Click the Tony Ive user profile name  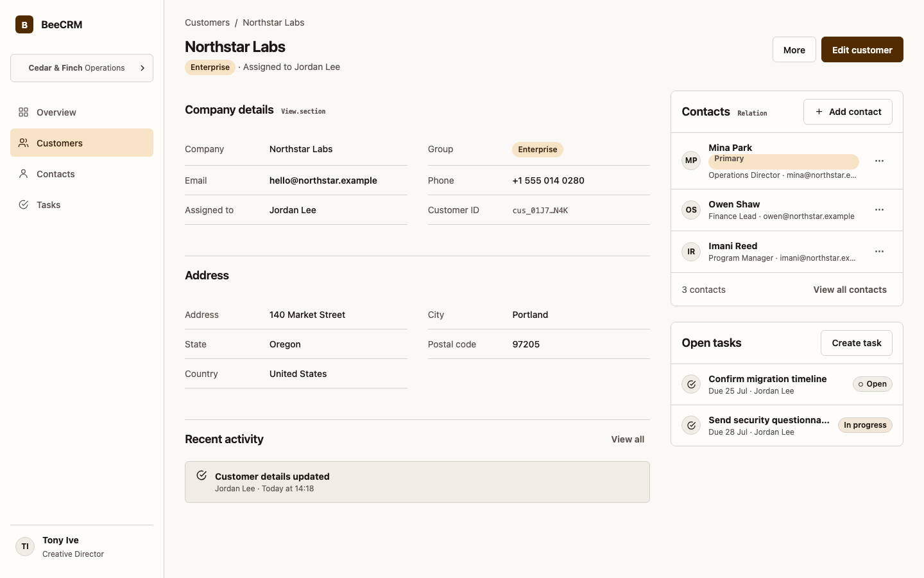(x=60, y=540)
